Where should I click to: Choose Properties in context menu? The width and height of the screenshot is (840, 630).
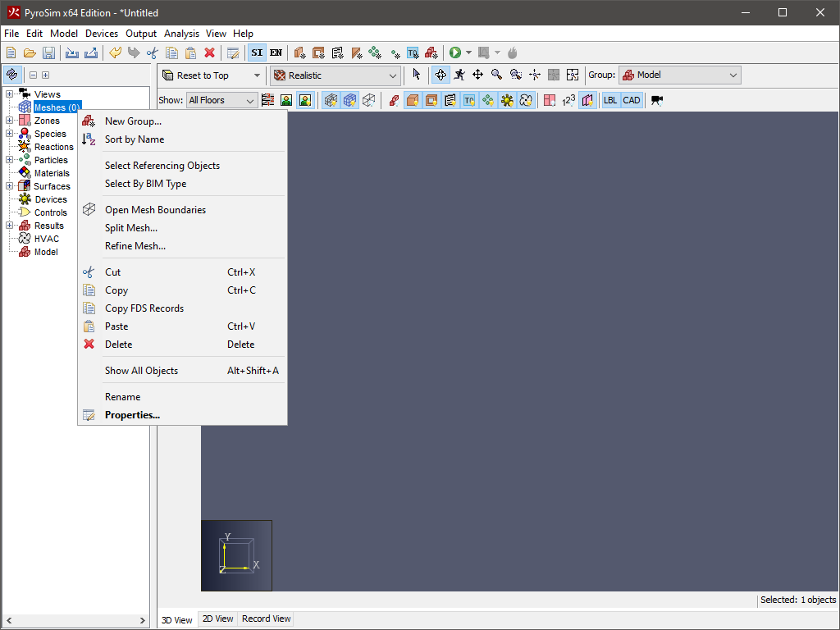coord(183,415)
